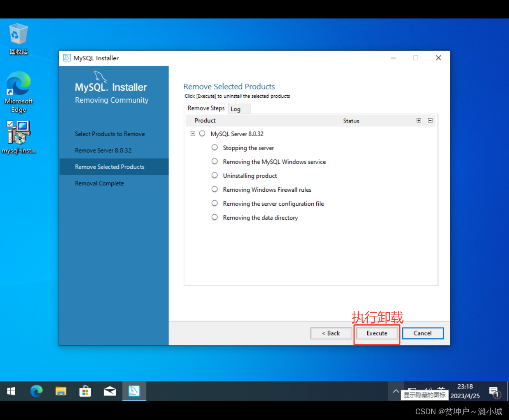Open the Windows Start menu
509x420 pixels.
pyautogui.click(x=11, y=391)
